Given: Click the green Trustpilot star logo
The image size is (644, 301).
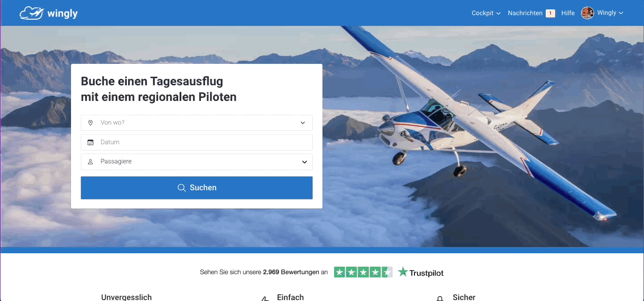Looking at the screenshot, I should (403, 272).
